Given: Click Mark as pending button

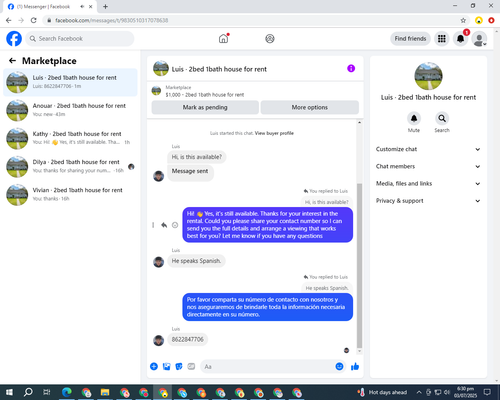Looking at the screenshot, I should [205, 107].
